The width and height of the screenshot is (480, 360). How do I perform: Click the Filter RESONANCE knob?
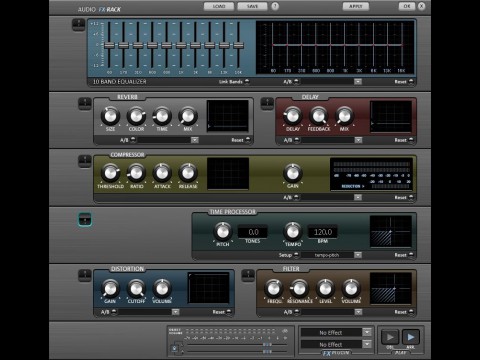coord(299,289)
